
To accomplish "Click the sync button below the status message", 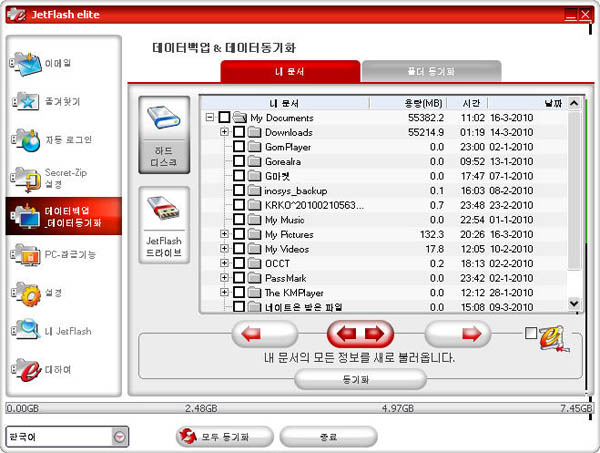I will coord(360,380).
